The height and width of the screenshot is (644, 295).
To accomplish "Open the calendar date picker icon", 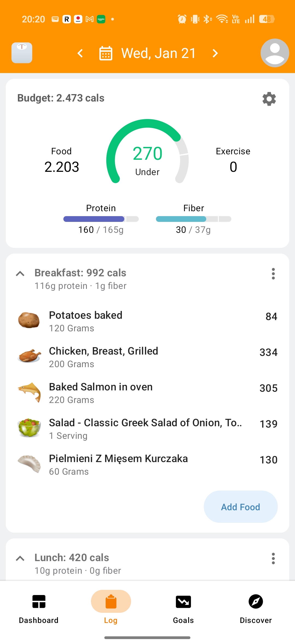I will point(106,53).
